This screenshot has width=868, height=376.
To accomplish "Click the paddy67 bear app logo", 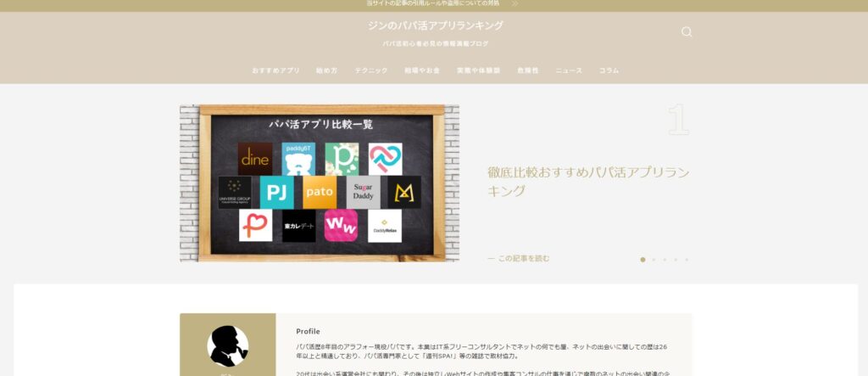I will pyautogui.click(x=298, y=159).
